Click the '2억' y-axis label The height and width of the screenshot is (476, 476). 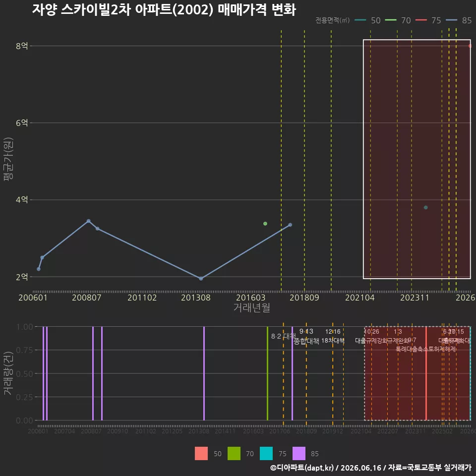[x=22, y=277]
